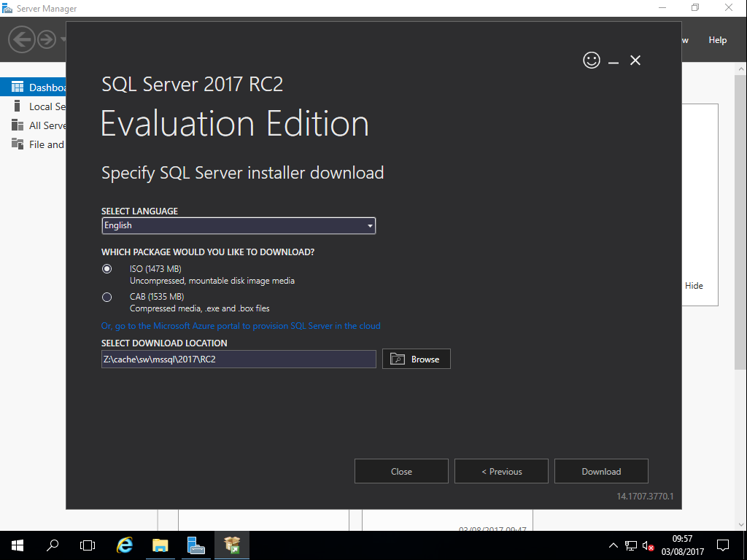
Task: Open Windows Start menu
Action: coord(18,545)
